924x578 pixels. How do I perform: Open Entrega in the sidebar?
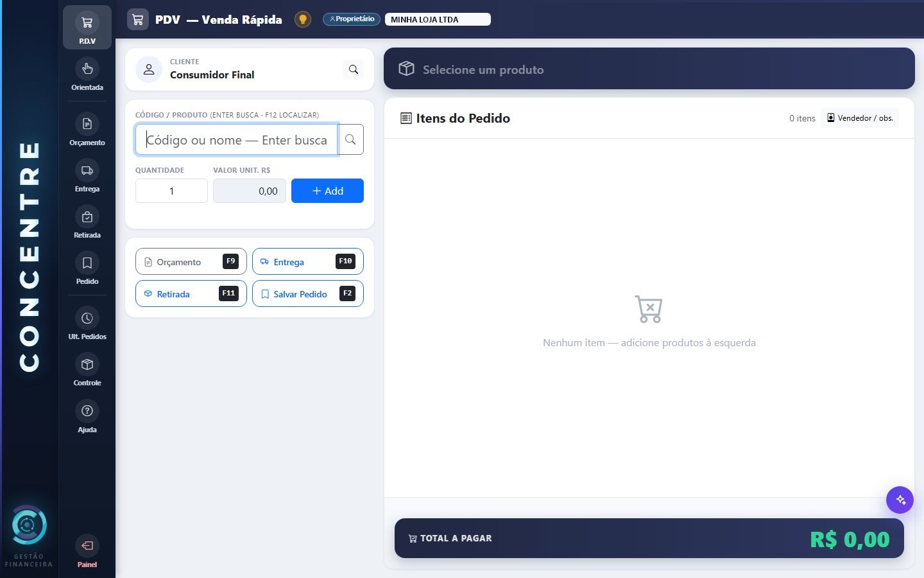click(x=87, y=177)
